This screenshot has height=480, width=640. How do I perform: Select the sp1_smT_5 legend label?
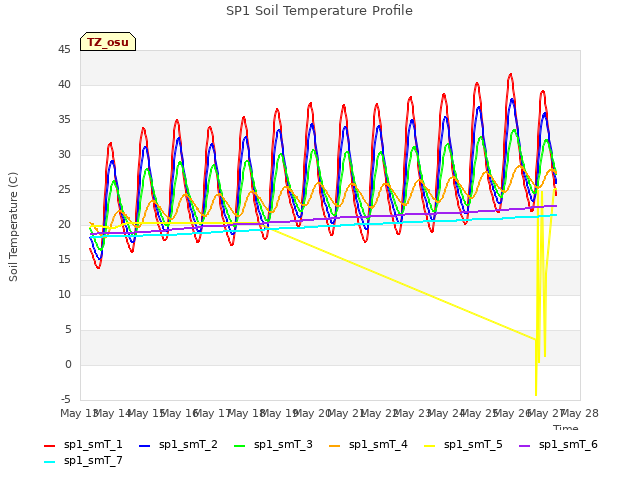pyautogui.click(x=473, y=444)
